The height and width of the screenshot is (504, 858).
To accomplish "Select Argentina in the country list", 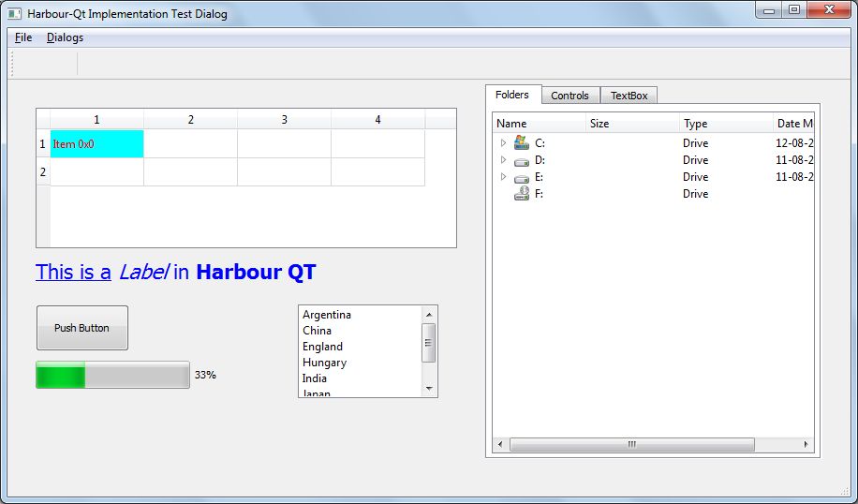I will [x=327, y=315].
